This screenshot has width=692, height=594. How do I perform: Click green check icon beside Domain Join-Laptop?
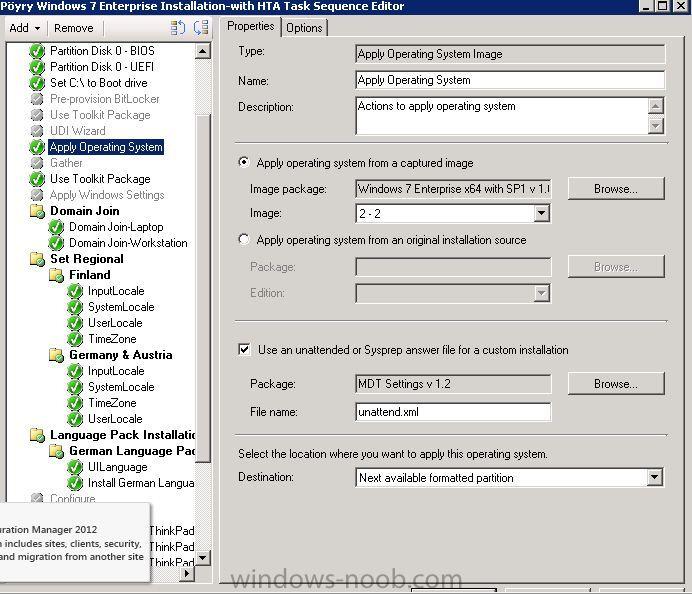(x=56, y=227)
